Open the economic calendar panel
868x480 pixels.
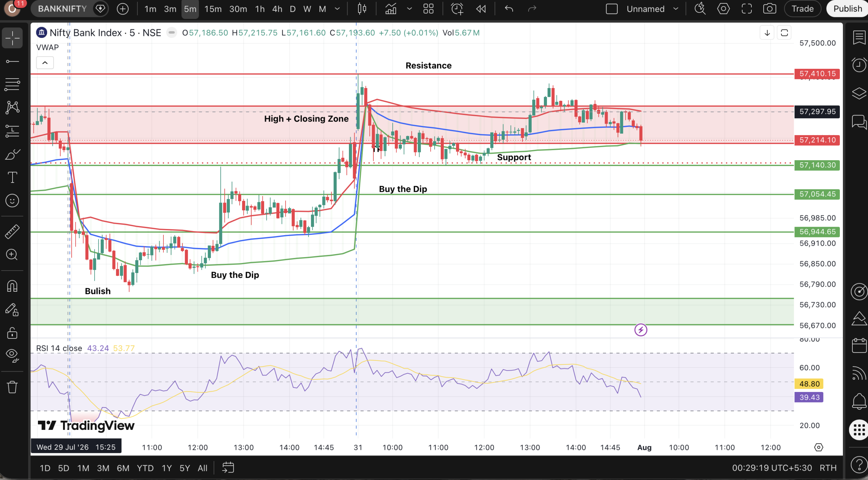tap(859, 345)
